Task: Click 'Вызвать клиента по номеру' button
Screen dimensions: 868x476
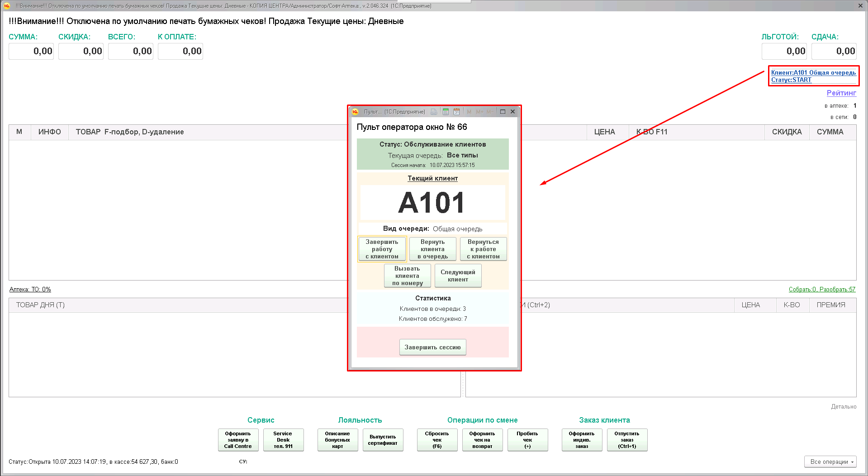Action: [407, 276]
